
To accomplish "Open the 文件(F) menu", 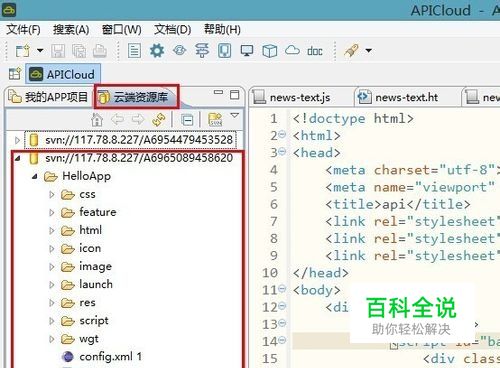I will pos(23,30).
